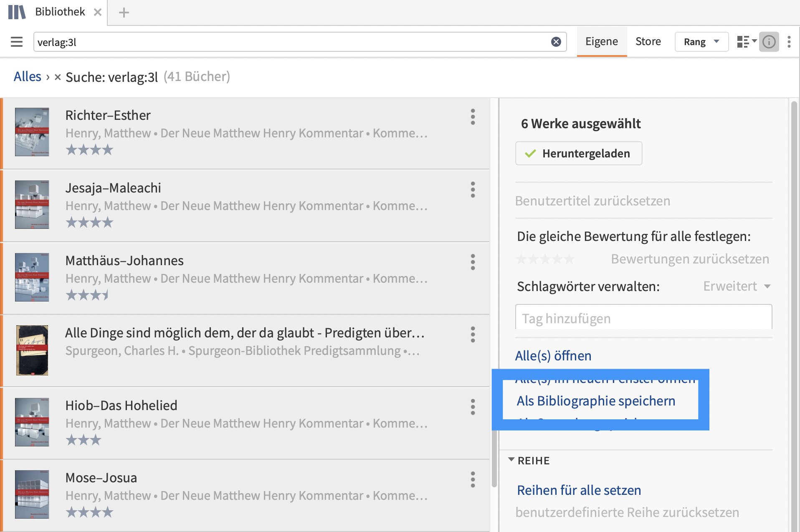Select the Mose–Josua title
Viewport: 800px width, 532px height.
(x=101, y=478)
